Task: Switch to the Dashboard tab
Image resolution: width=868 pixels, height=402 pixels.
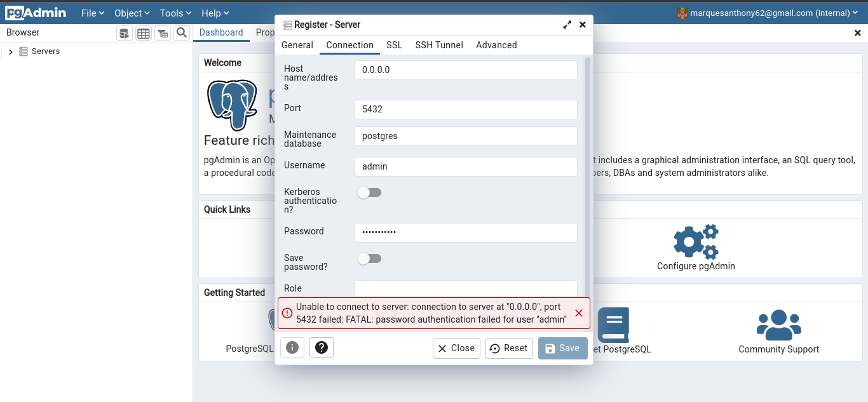Action: pyautogui.click(x=221, y=32)
